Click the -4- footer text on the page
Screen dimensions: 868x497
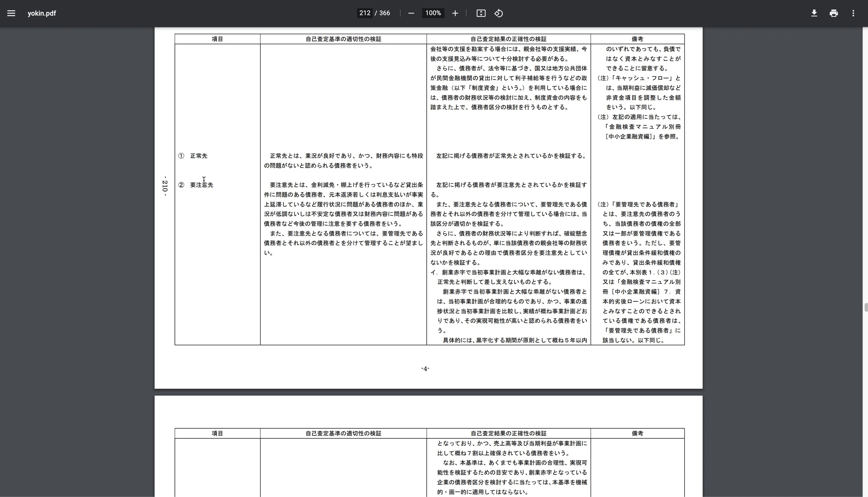tap(425, 368)
